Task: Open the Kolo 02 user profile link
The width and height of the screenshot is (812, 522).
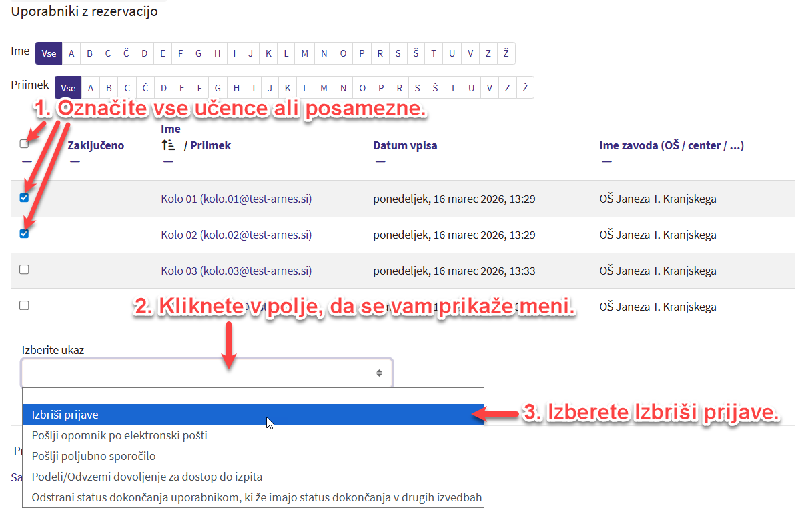Action: pyautogui.click(x=236, y=235)
